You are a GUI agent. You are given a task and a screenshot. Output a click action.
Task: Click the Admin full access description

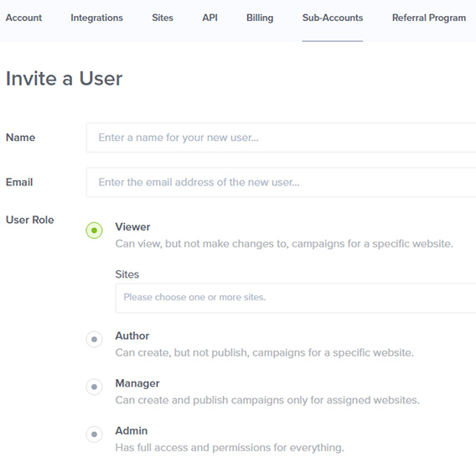coord(230,448)
